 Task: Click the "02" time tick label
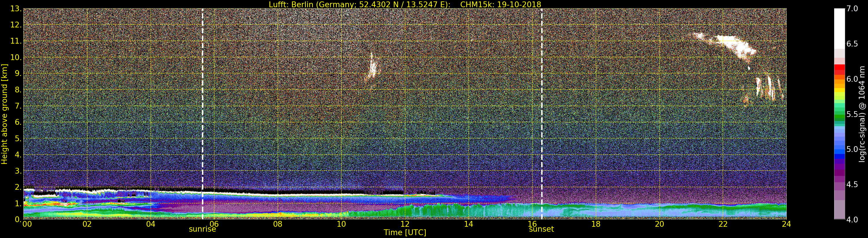(x=87, y=224)
